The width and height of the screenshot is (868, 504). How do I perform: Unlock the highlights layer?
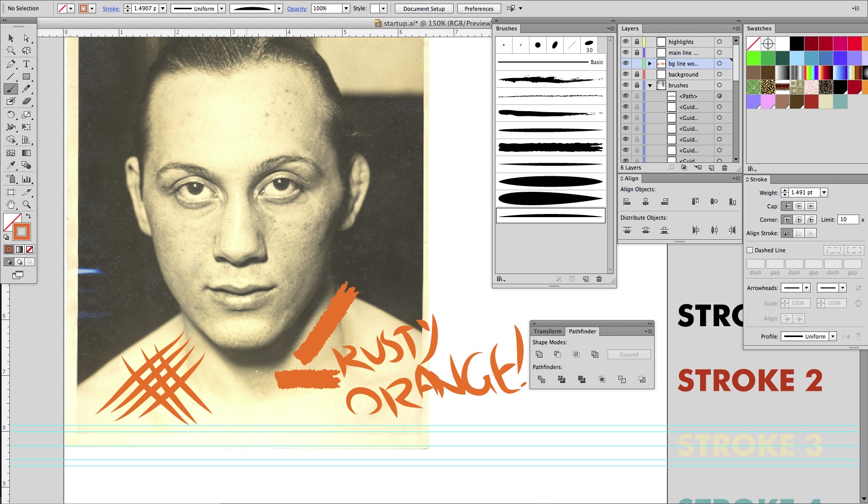point(637,42)
